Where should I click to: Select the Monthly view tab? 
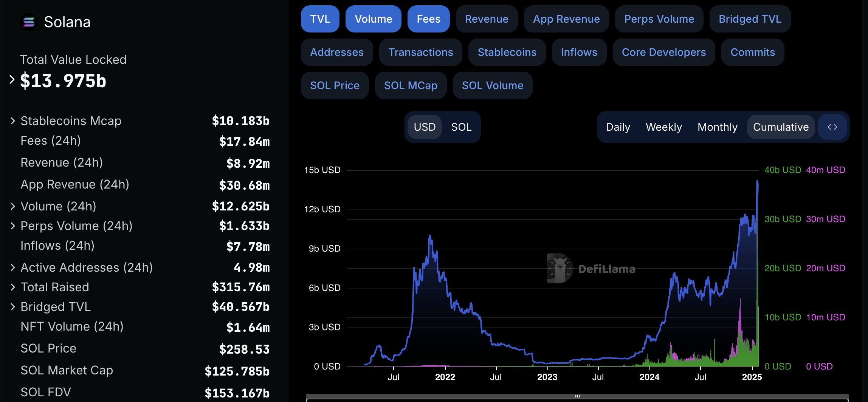(x=717, y=127)
